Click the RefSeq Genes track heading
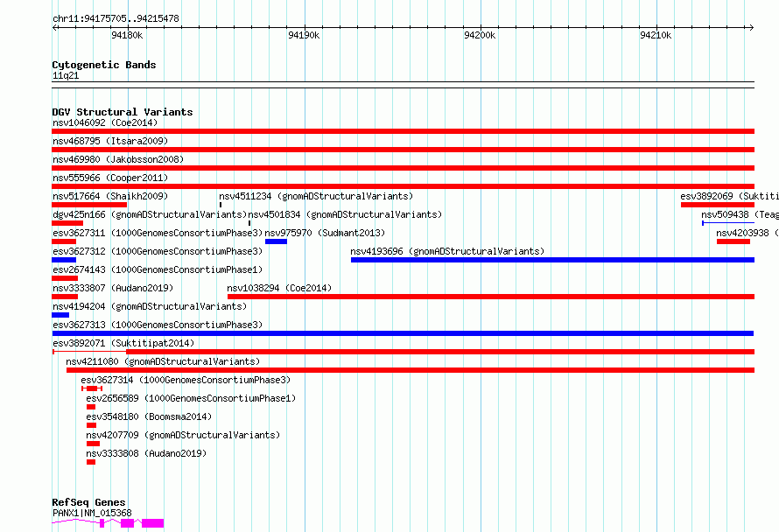Viewport: 779px width, 532px height. click(88, 502)
